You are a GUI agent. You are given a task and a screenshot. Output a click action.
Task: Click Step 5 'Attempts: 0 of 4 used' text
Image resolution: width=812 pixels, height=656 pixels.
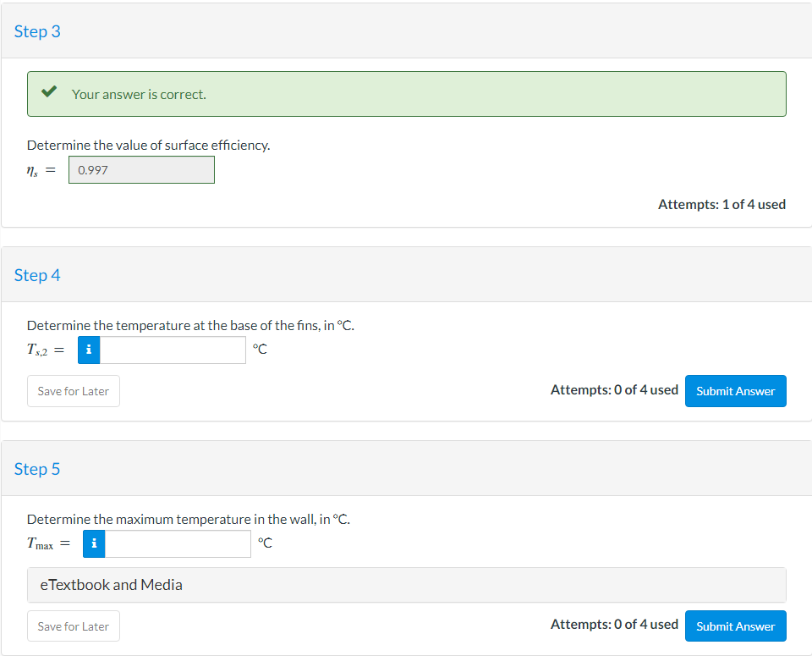(x=614, y=624)
